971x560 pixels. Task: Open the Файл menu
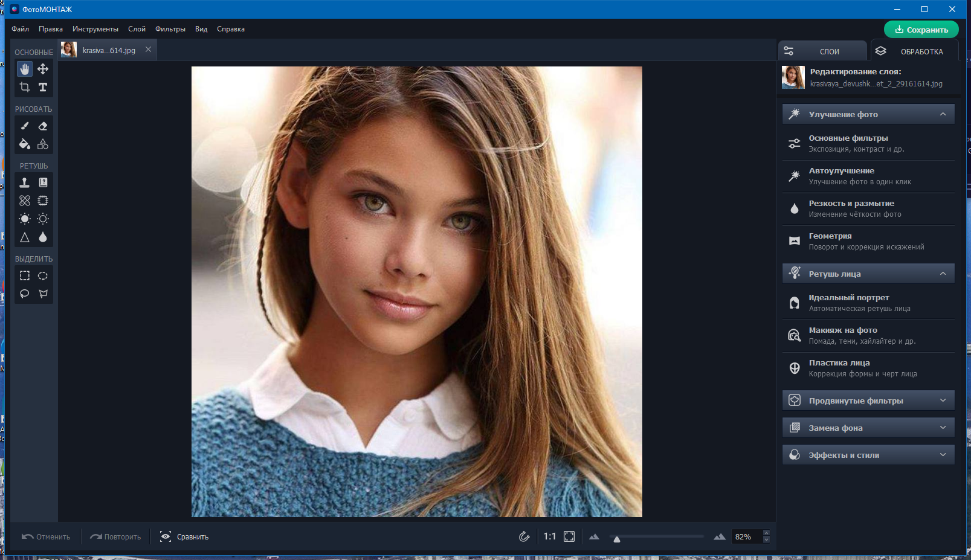click(x=20, y=29)
